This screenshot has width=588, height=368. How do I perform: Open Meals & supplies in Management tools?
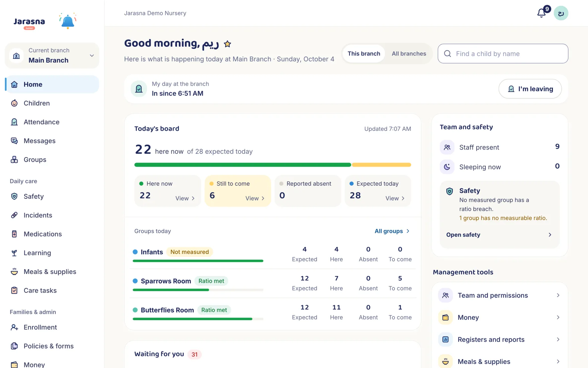coord(500,361)
